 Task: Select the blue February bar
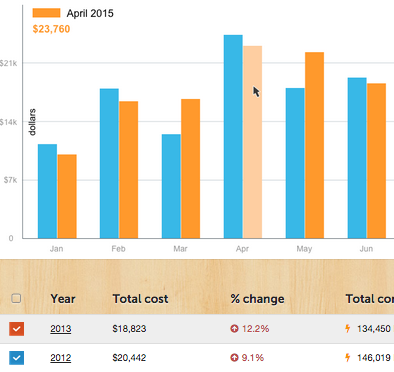(x=109, y=163)
